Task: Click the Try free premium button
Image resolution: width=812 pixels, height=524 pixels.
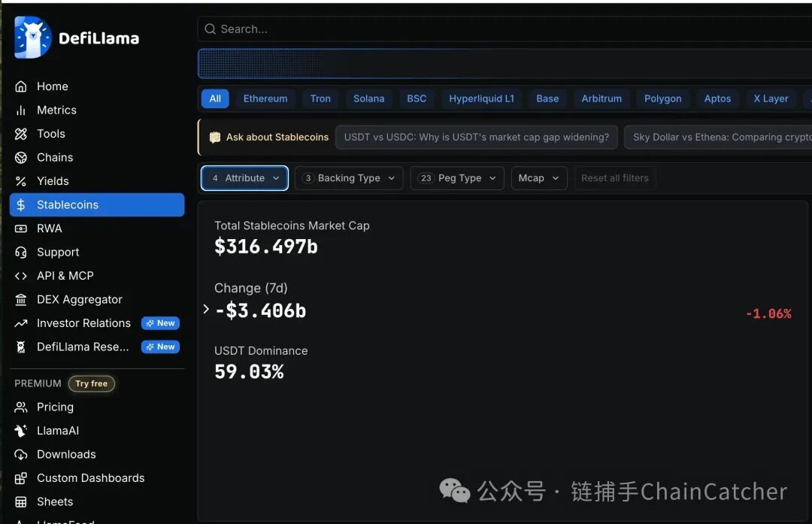Action: [x=91, y=383]
